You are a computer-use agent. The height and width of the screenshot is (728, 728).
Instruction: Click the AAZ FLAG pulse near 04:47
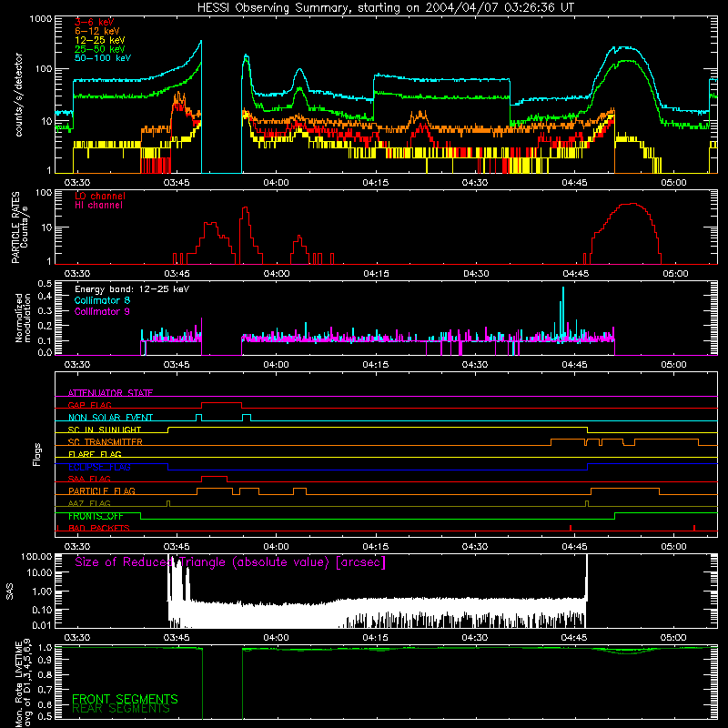coord(587,503)
